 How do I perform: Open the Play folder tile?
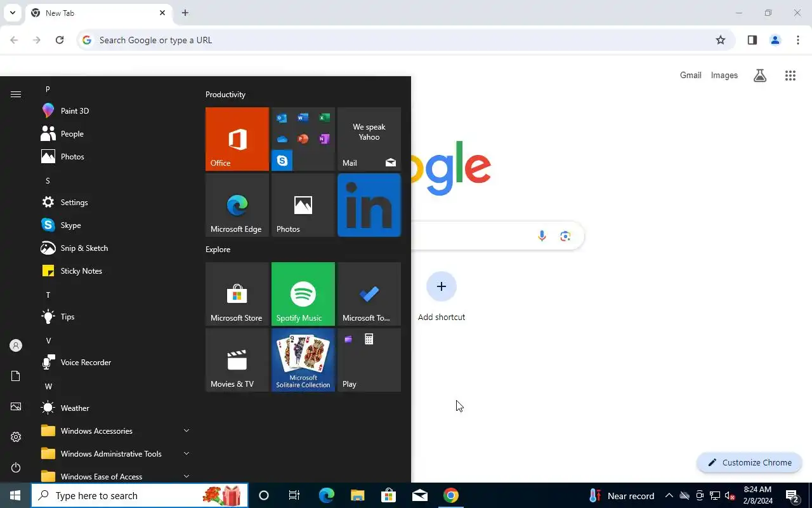click(x=369, y=360)
